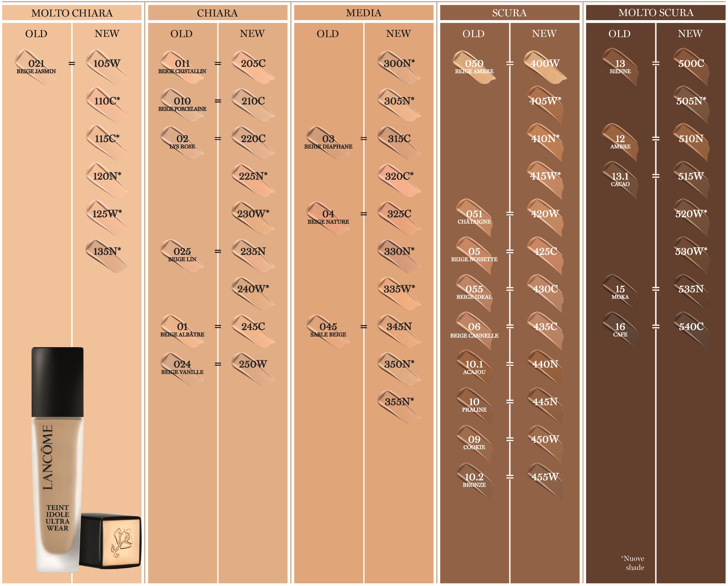Viewport: 728px width, 586px height.
Task: Select the 445N shade swatch
Action: (545, 406)
